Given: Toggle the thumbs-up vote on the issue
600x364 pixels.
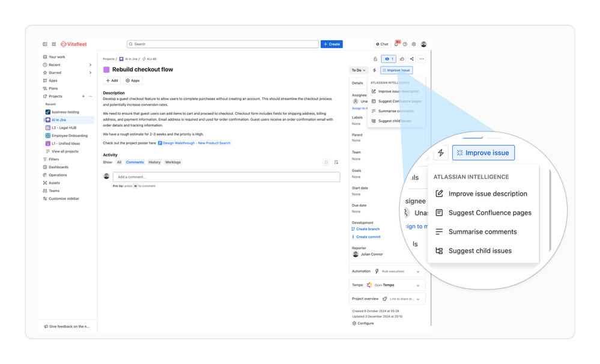Looking at the screenshot, I should [x=402, y=59].
